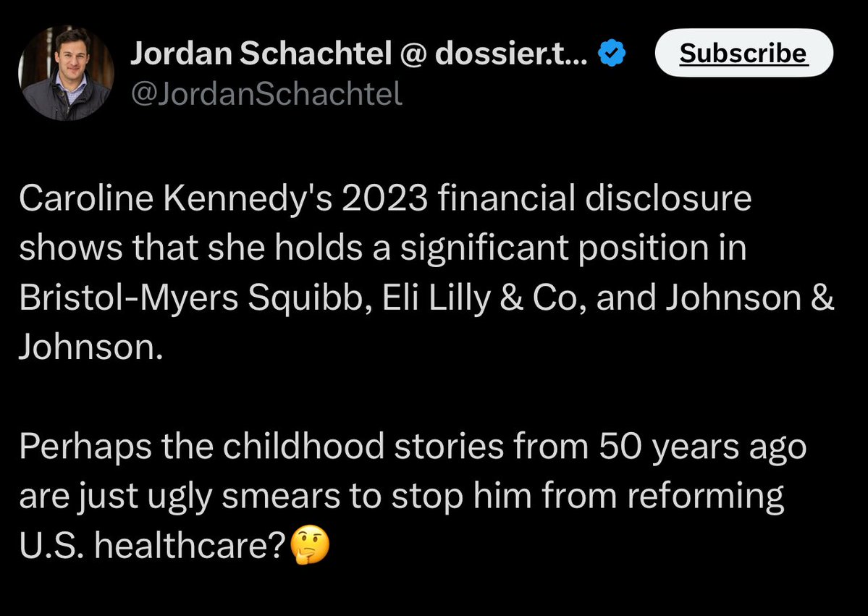The width and height of the screenshot is (868, 616).
Task: Click the thinking face emoji
Action: (310, 547)
